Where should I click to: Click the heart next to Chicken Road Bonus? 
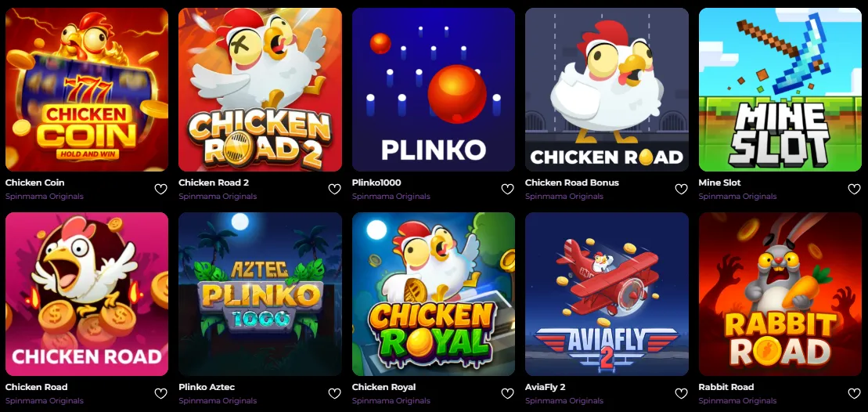click(x=682, y=190)
